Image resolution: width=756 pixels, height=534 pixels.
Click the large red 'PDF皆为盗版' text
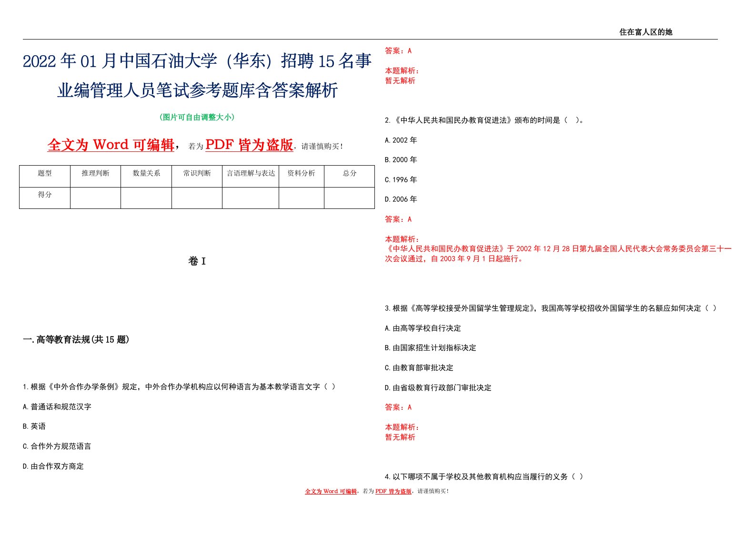[x=249, y=145]
